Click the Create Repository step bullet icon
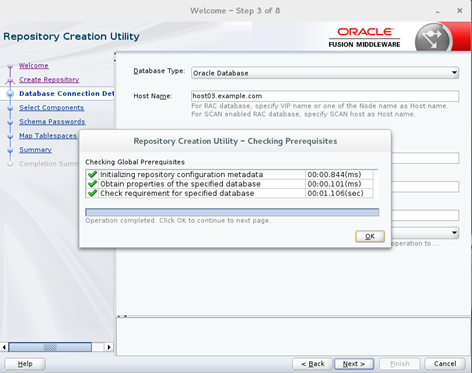 tap(10, 80)
